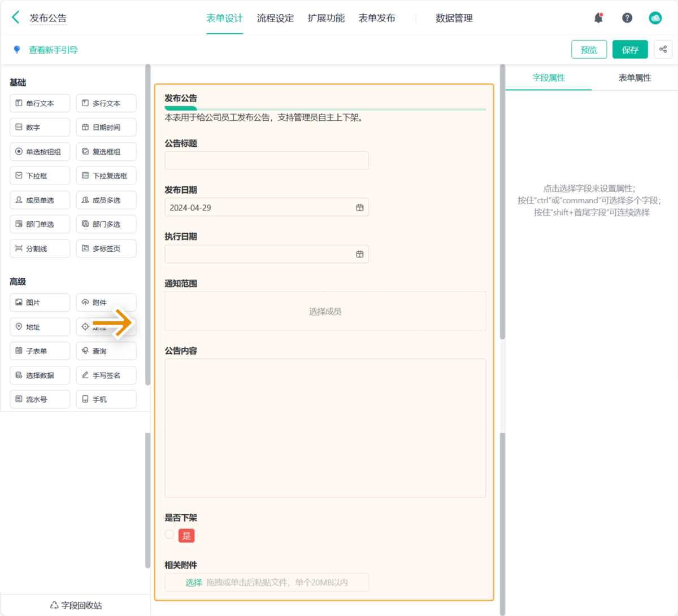The width and height of the screenshot is (678, 616).
Task: Open the 查看新手引导 link
Action: click(53, 50)
